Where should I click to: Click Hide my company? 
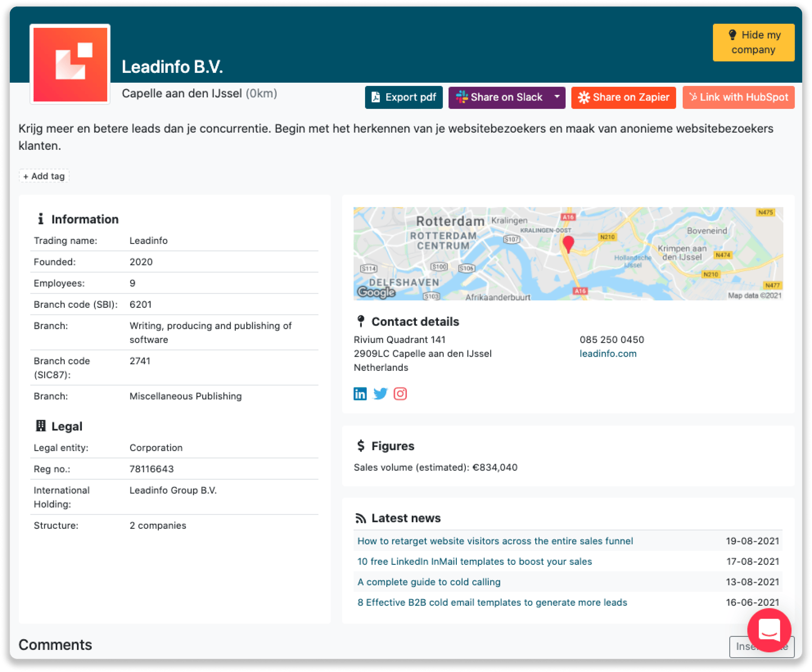[x=753, y=42]
